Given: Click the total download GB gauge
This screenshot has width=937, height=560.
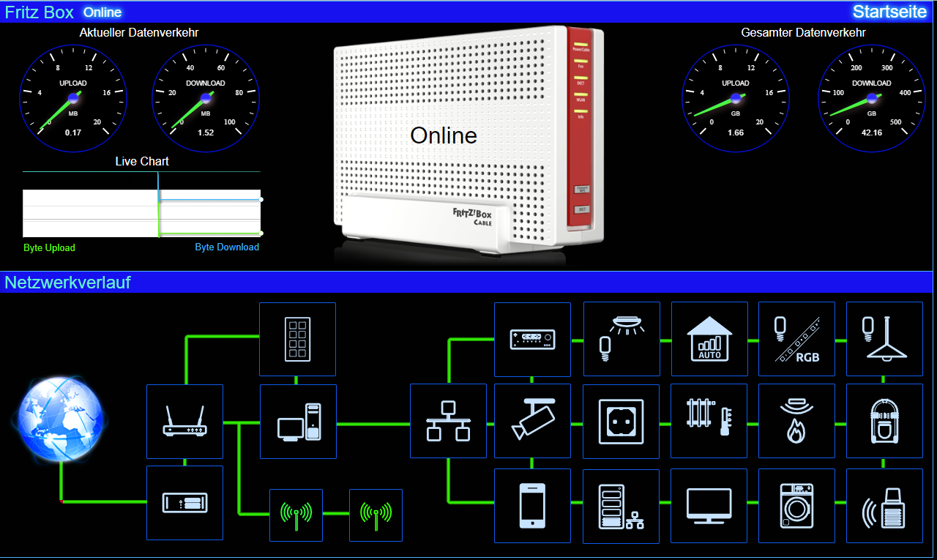Looking at the screenshot, I should click(872, 98).
